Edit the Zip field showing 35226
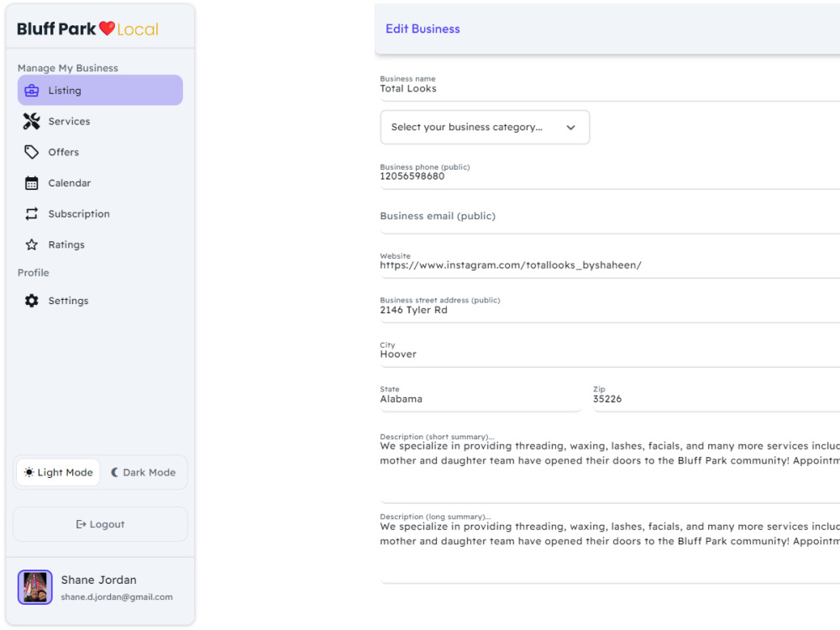The width and height of the screenshot is (840, 630). coord(717,398)
